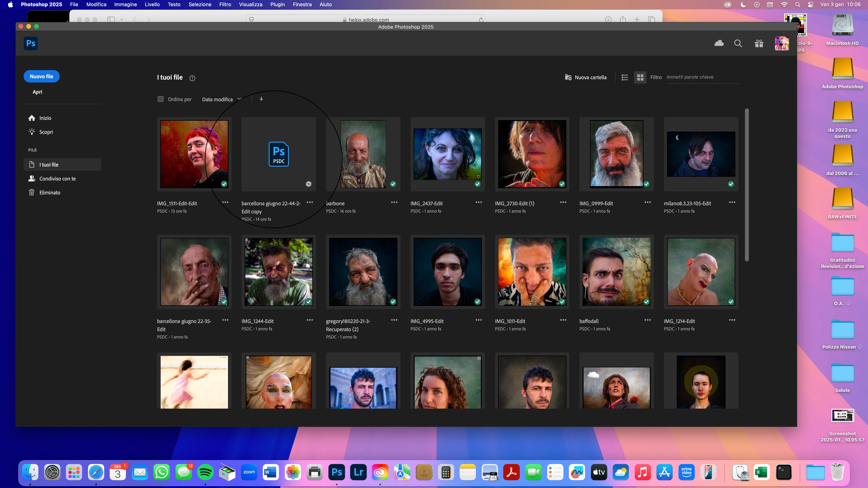Click the gift box What's New icon
This screenshot has width=868, height=488.
click(759, 43)
